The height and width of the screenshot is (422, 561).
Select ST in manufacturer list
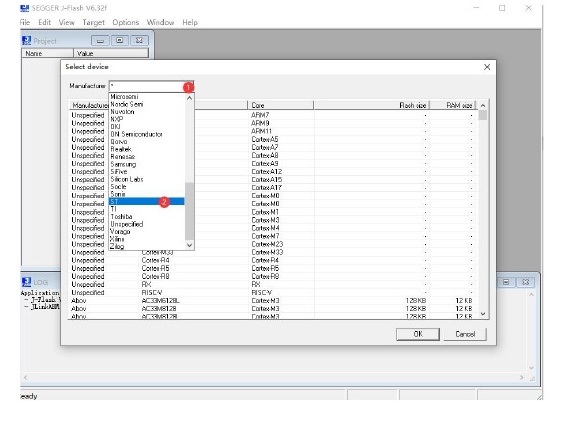pos(147,202)
